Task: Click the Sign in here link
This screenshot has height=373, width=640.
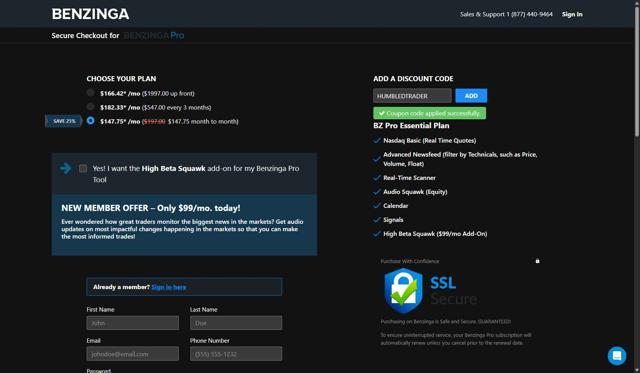Action: click(x=169, y=287)
